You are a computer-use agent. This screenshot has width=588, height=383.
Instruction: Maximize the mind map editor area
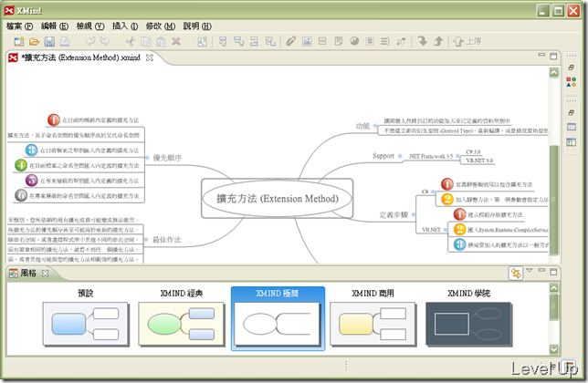553,57
